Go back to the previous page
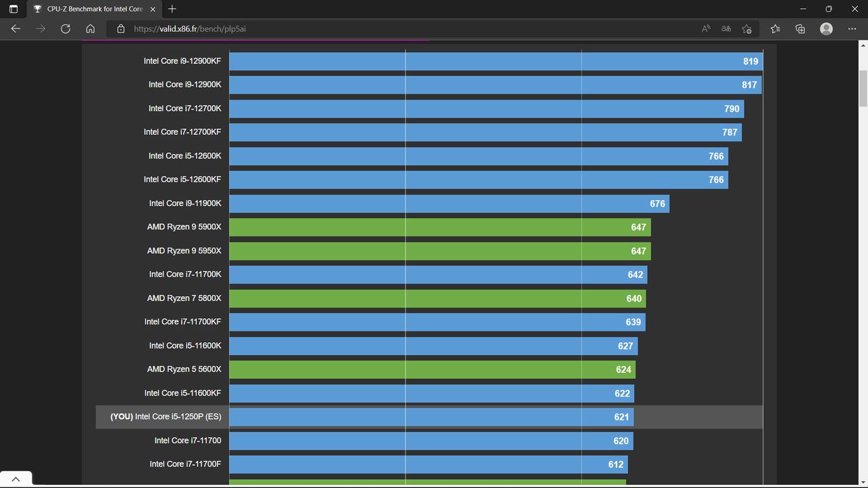The image size is (868, 488). pos(16,28)
